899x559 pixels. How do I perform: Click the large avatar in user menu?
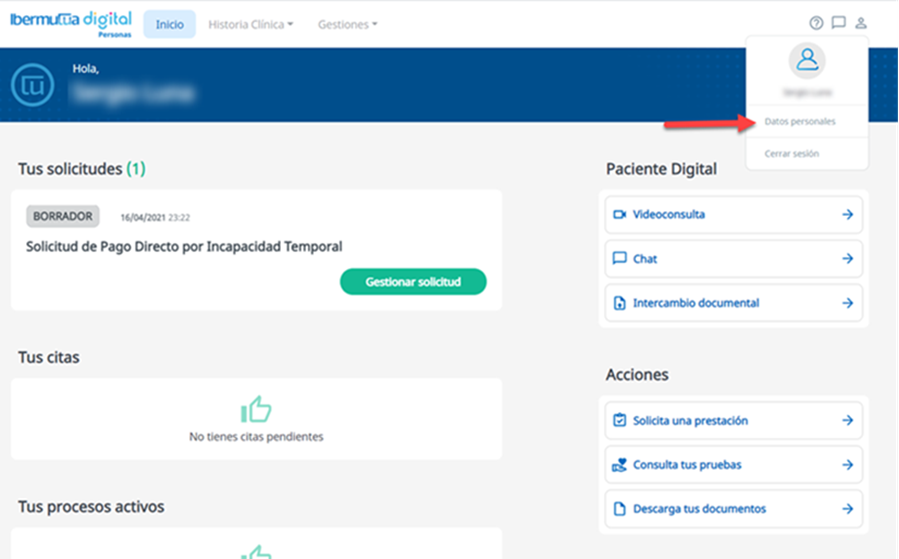point(807,62)
